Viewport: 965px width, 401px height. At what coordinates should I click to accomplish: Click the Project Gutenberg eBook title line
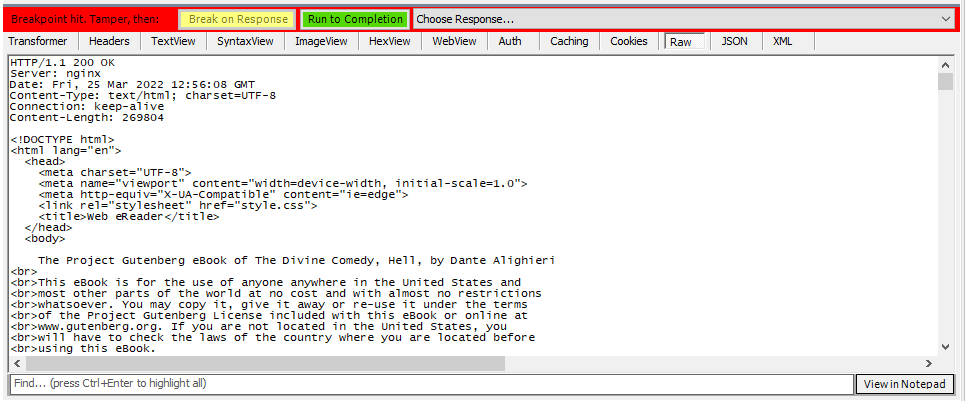[296, 260]
